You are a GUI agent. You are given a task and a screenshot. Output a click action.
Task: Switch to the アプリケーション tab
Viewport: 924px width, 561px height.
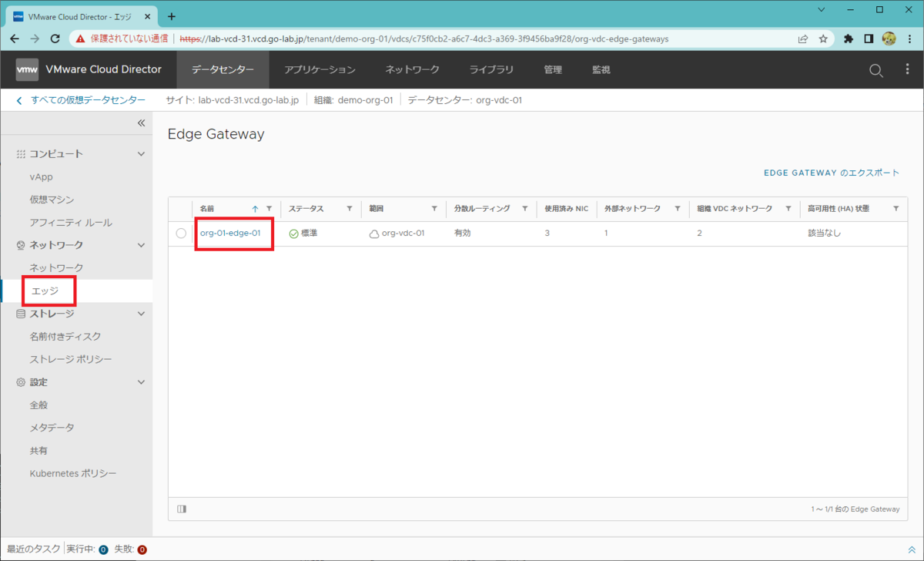tap(320, 69)
